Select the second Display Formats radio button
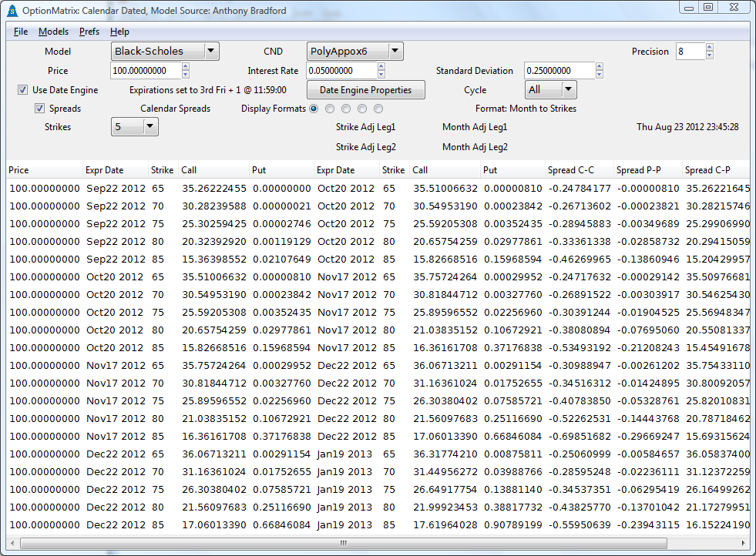Viewport: 756px width, 556px height. click(x=330, y=109)
